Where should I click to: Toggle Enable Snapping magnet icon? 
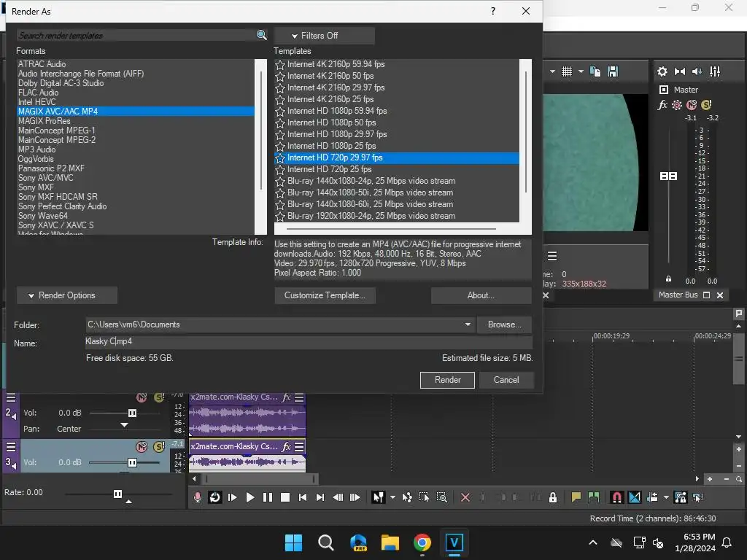coord(617,497)
